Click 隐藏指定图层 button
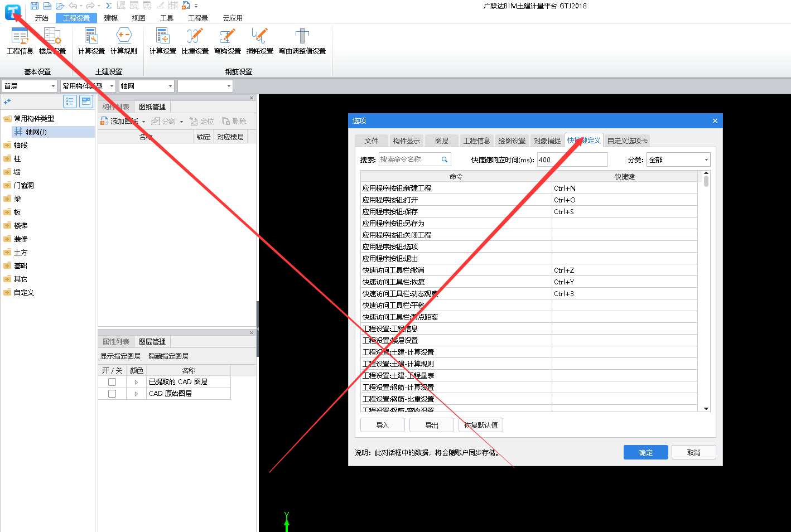The image size is (791, 532). click(168, 356)
